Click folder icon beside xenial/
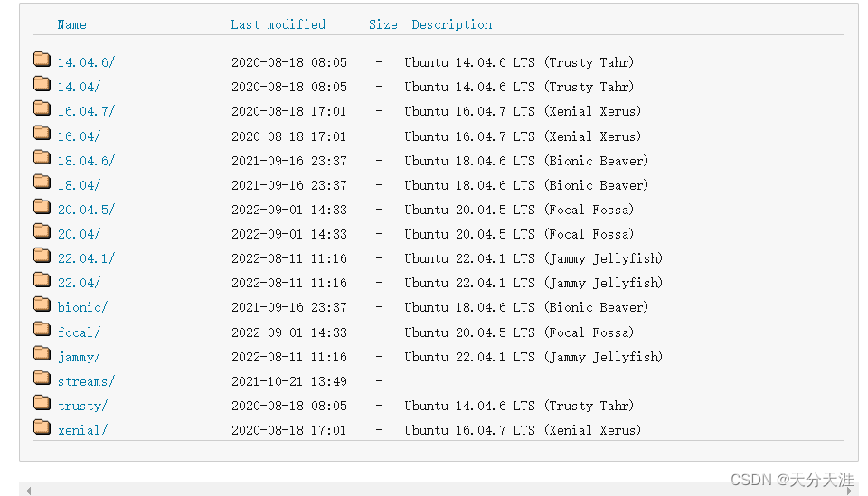The image size is (868, 496). 42,426
